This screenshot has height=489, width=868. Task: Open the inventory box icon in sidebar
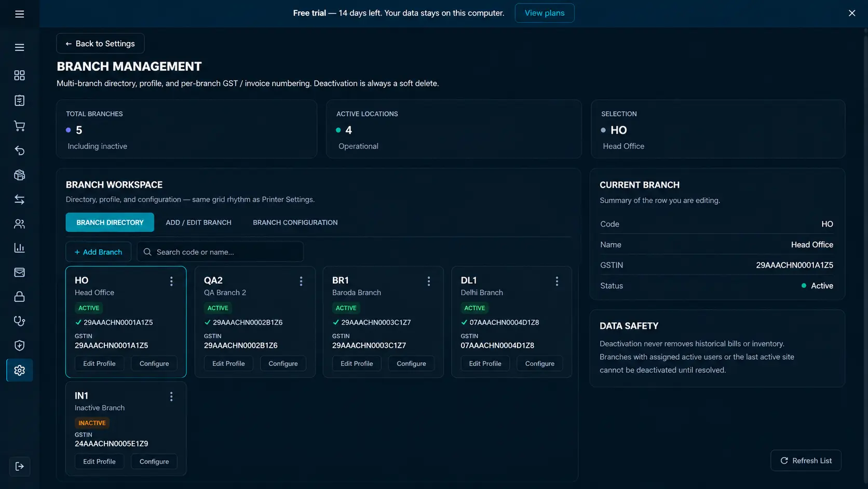pos(19,175)
